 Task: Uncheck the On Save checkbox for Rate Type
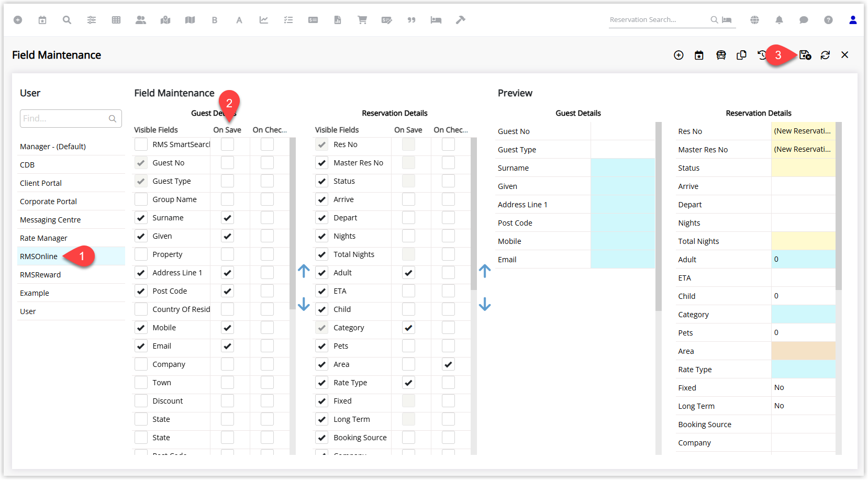coord(408,383)
